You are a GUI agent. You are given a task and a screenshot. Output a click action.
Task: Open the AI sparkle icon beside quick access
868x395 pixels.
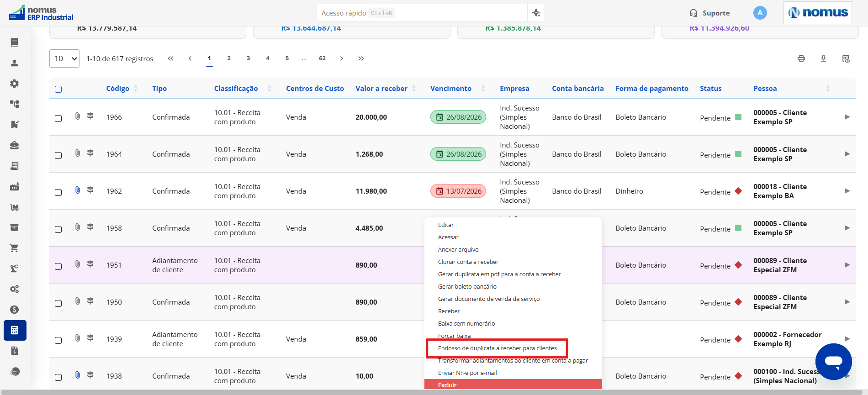(x=536, y=13)
